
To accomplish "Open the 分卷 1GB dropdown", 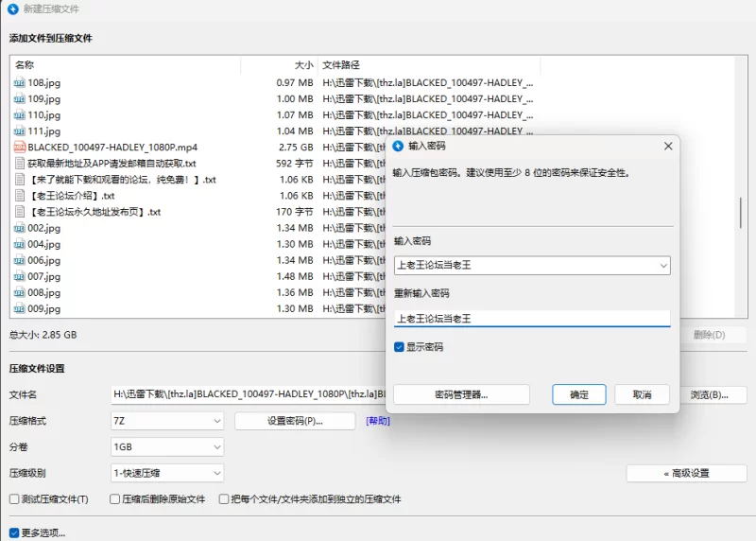I will [167, 446].
